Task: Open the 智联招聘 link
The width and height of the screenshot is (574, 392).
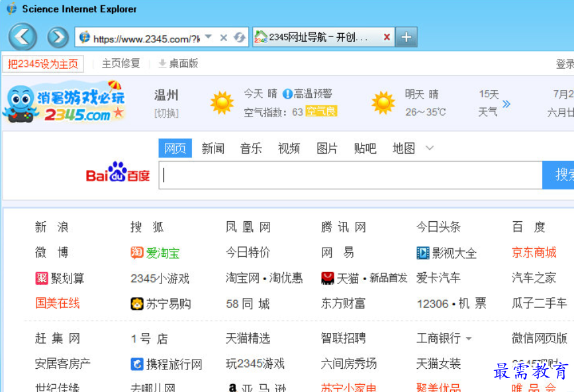Action: [344, 338]
